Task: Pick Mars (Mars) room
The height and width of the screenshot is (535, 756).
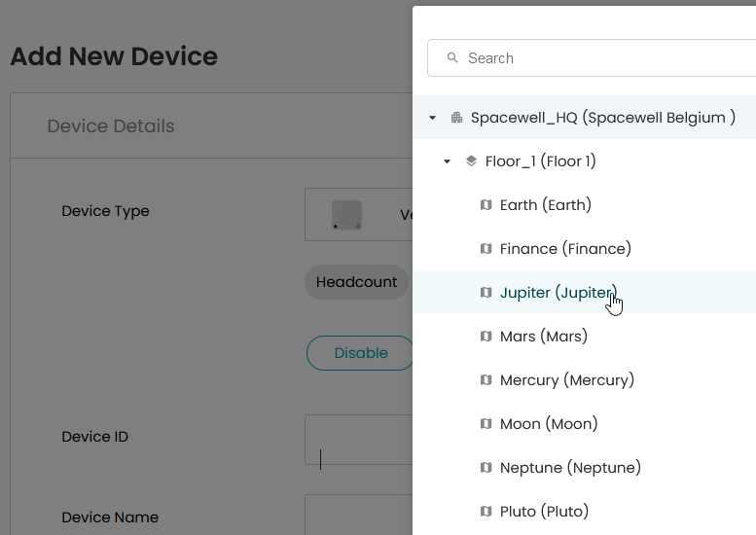Action: [585, 336]
